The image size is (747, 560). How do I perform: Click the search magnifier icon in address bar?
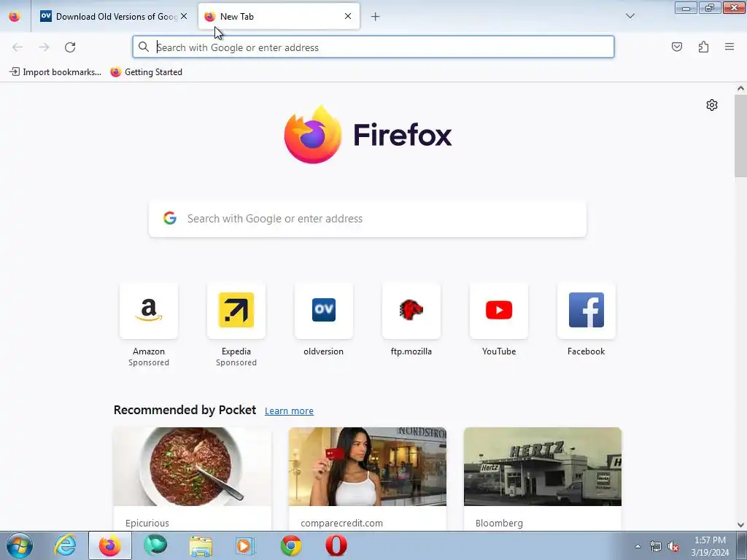[x=144, y=47]
